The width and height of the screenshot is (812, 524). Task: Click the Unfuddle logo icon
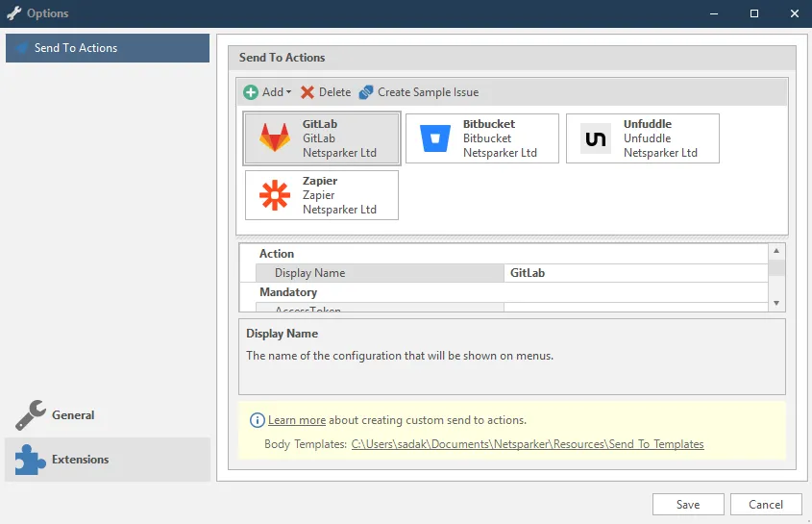[596, 138]
